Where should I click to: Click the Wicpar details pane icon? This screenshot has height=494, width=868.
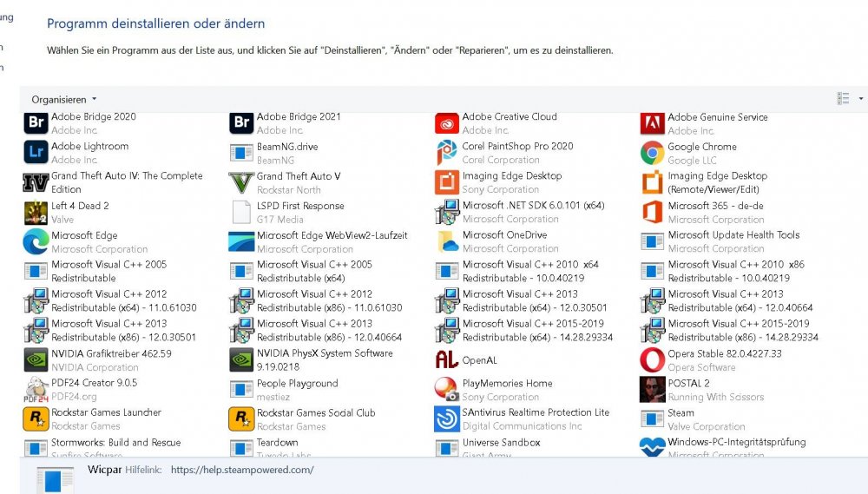55,479
